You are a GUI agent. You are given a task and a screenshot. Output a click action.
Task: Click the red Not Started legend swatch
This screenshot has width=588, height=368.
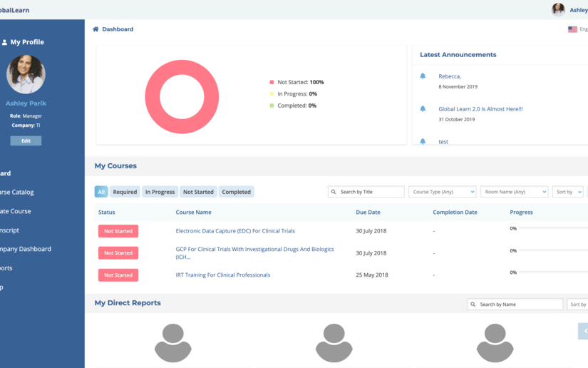(x=272, y=82)
